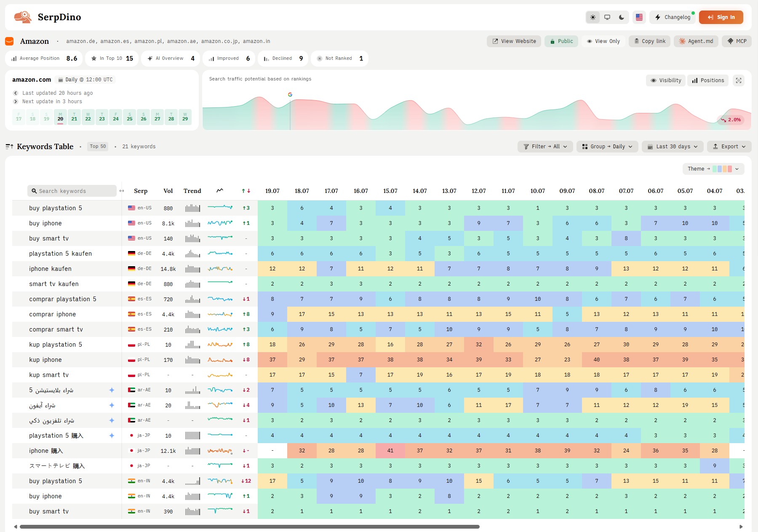Copy link to project
758x532 pixels.
coord(649,41)
